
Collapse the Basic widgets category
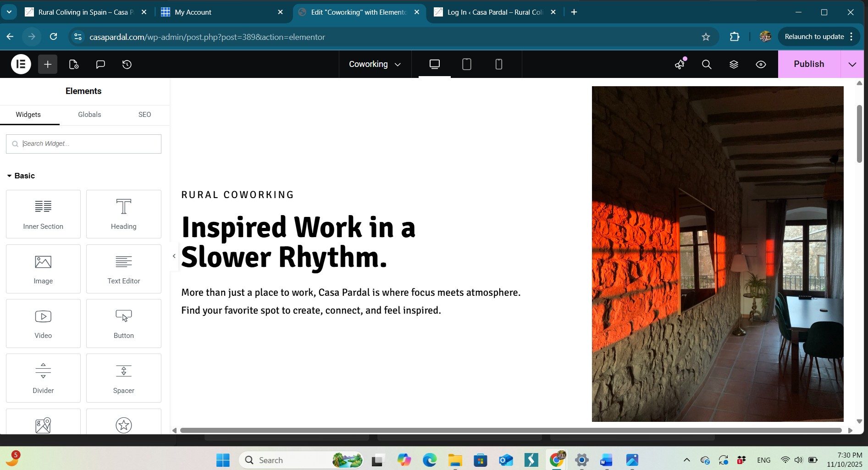pos(21,176)
